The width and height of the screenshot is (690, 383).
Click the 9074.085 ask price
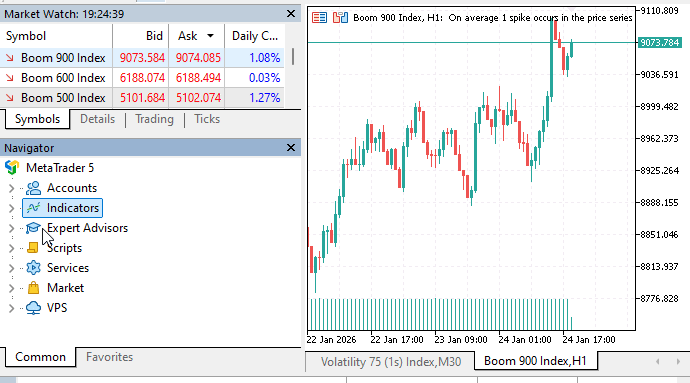click(198, 58)
